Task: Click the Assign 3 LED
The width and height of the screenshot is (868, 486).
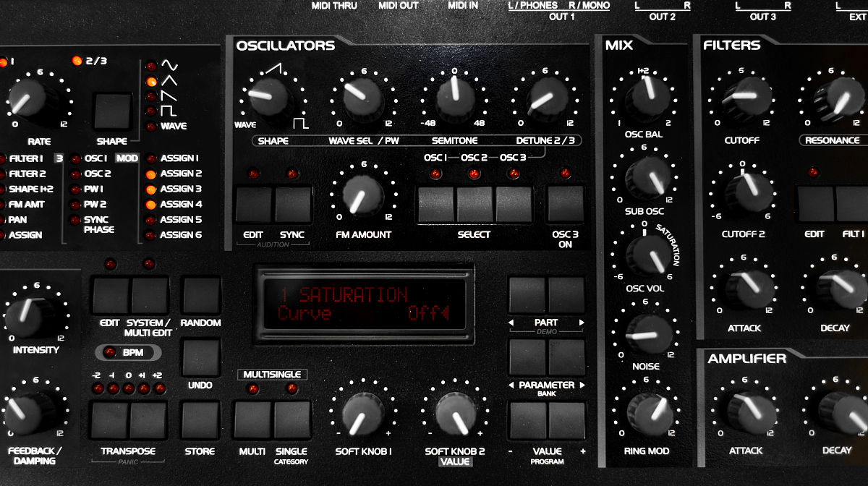Action: pos(150,189)
